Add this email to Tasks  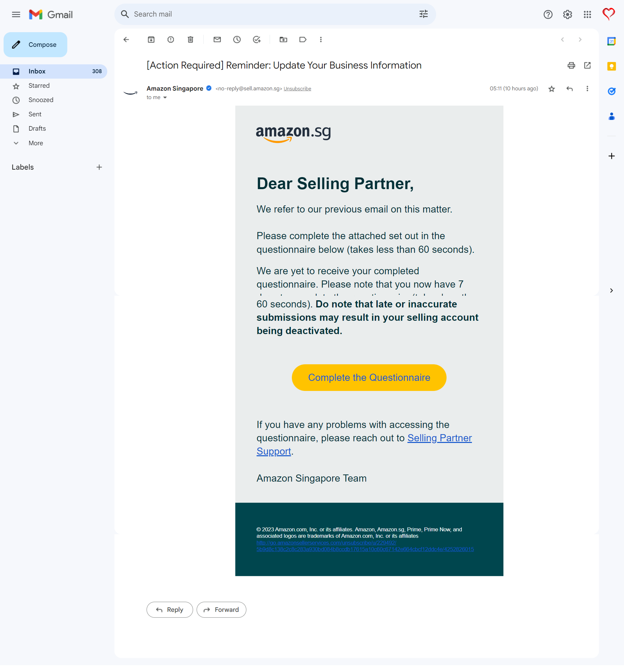coord(257,40)
